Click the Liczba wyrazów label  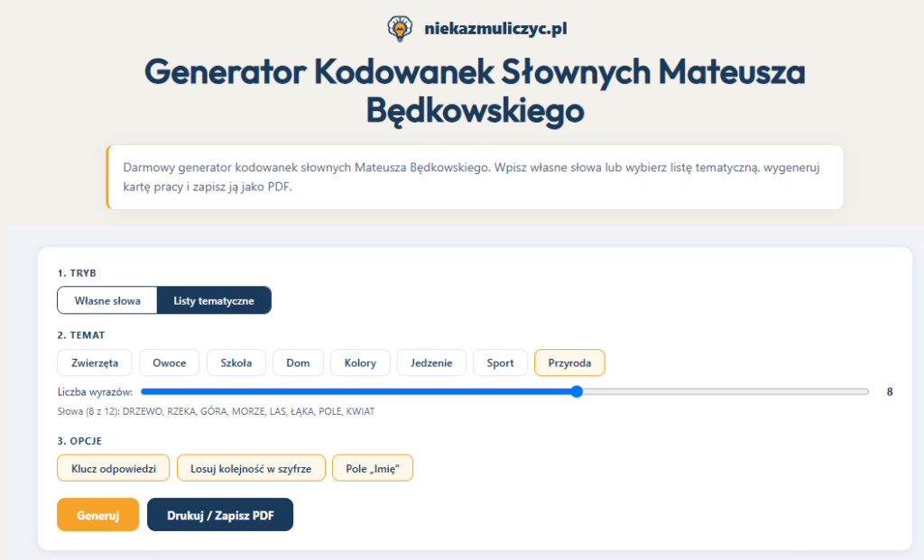tap(95, 391)
